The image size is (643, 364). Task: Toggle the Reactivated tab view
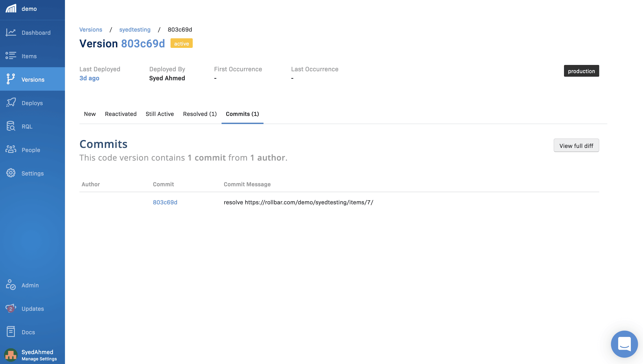[121, 113]
